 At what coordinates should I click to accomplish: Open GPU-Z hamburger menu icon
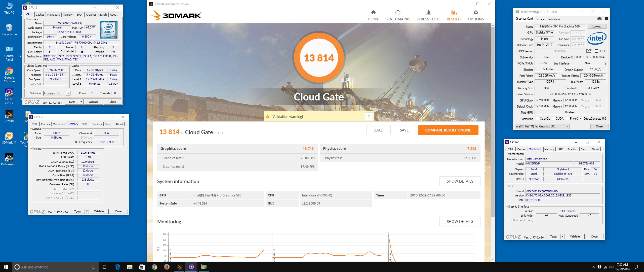(606, 19)
